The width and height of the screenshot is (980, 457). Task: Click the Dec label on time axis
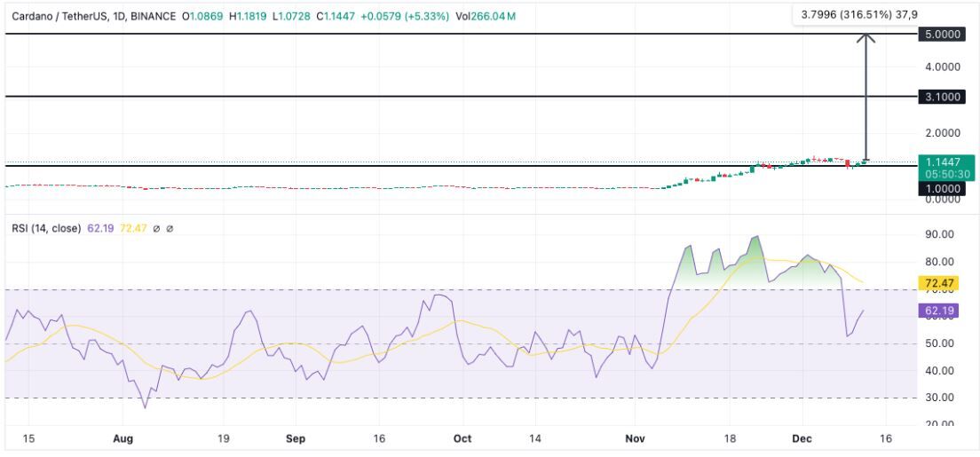tap(802, 439)
